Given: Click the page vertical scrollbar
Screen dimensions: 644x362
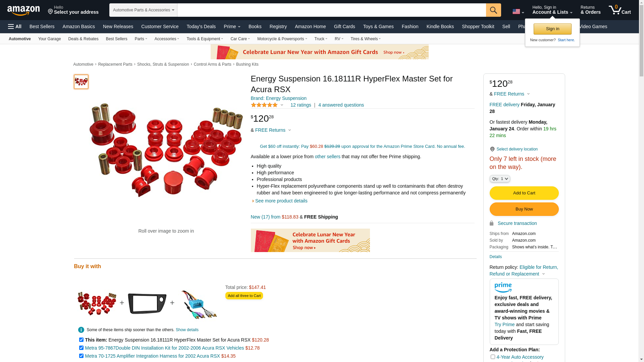Looking at the screenshot, I should pos(641,181).
